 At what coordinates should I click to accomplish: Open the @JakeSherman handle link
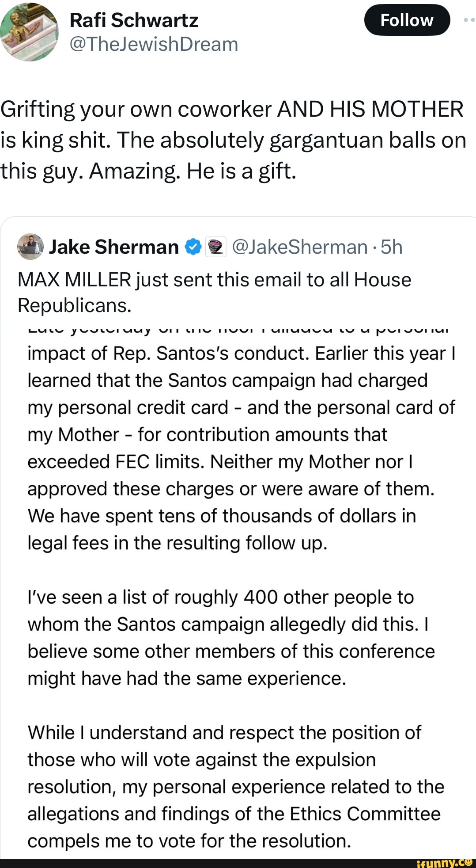299,247
